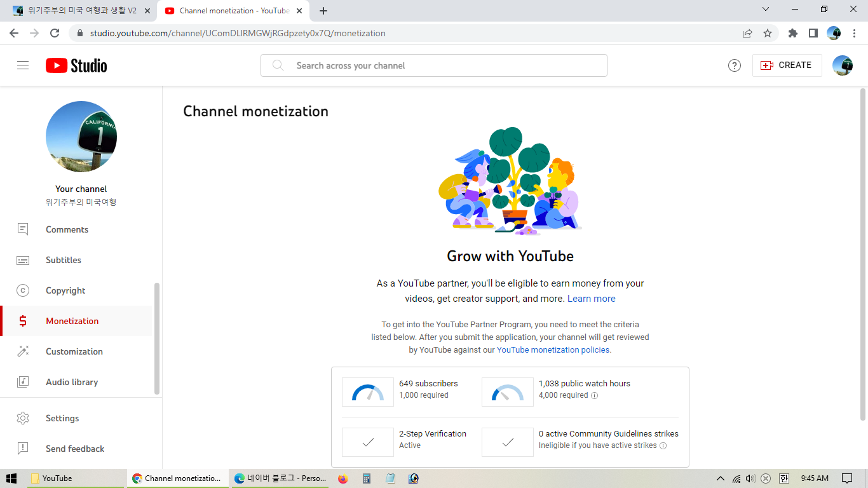The height and width of the screenshot is (488, 868).
Task: Click the subscribers progress gauge
Action: point(368,392)
